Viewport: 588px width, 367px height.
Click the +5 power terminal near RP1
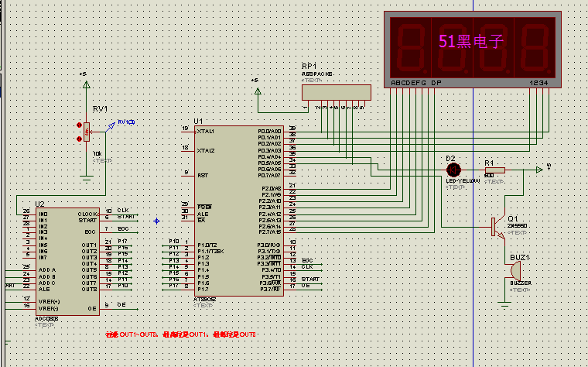(x=258, y=91)
